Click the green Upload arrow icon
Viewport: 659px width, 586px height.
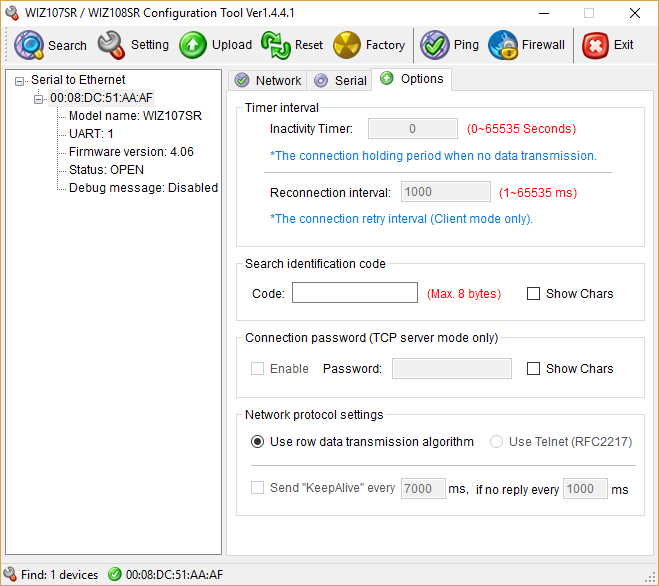[193, 45]
